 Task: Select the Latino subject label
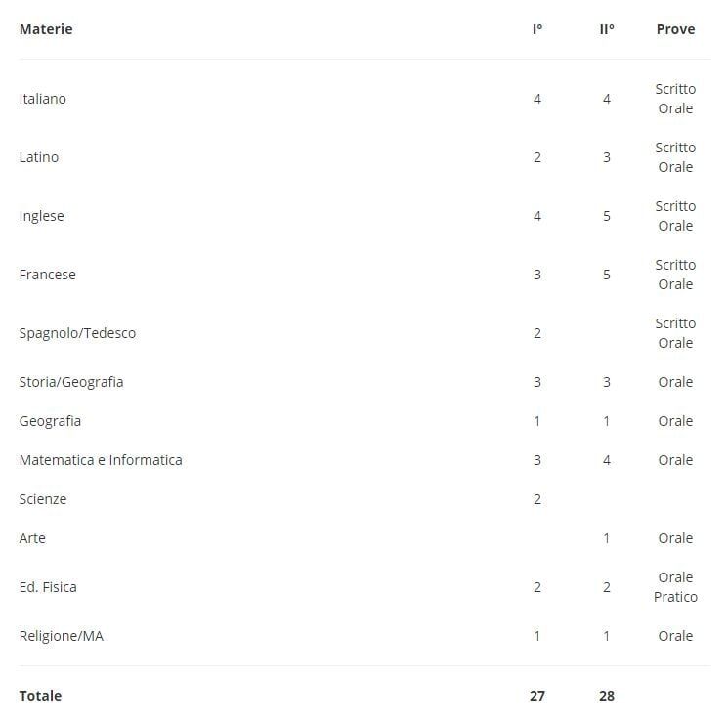(x=39, y=157)
